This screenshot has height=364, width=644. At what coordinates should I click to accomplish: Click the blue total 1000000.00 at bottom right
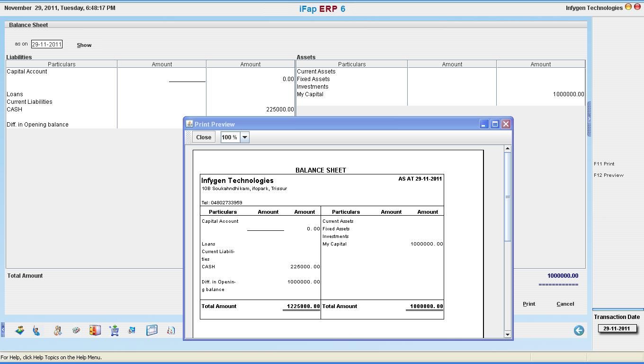[x=563, y=276]
